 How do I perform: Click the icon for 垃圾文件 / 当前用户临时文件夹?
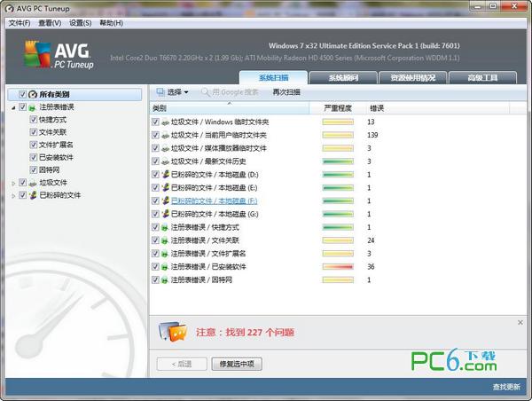pyautogui.click(x=165, y=135)
